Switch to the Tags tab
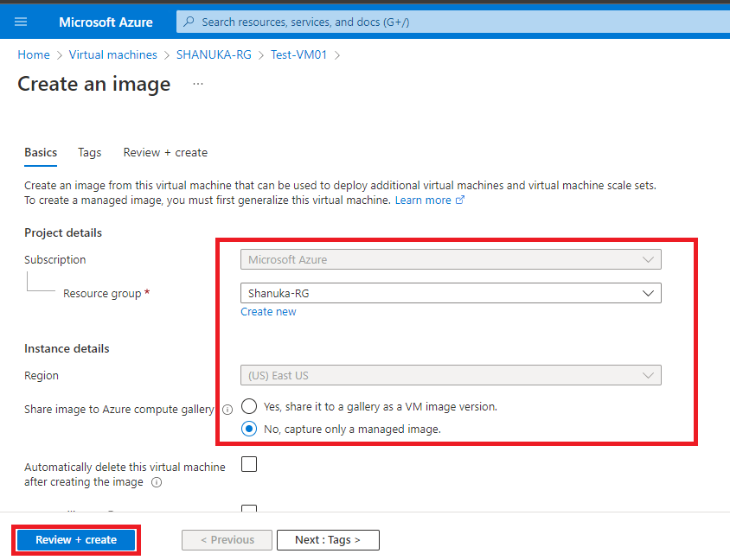The image size is (730, 560). [90, 152]
